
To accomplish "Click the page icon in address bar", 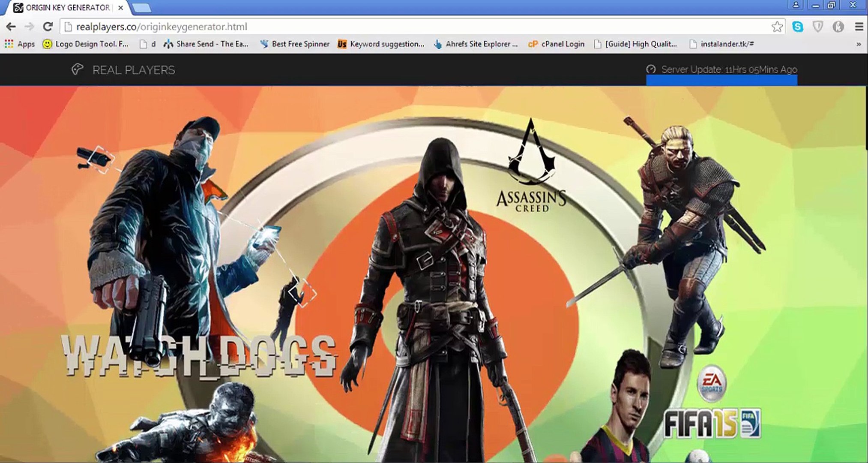I will pos(68,27).
